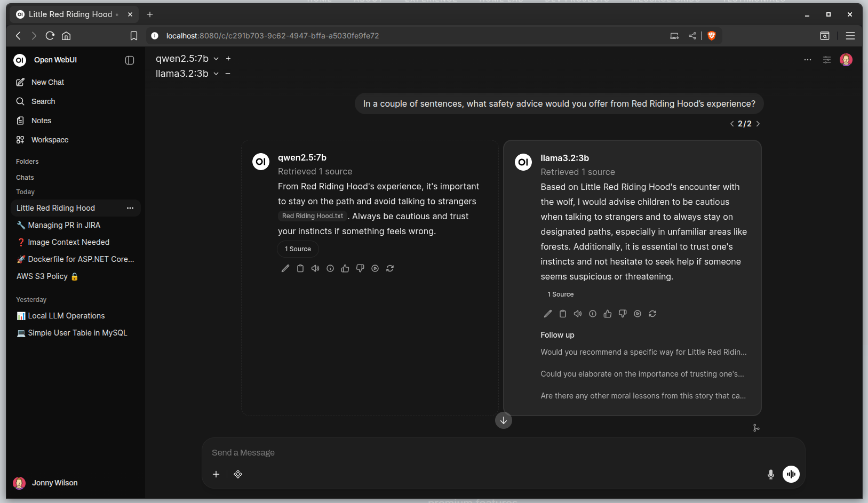The image size is (868, 503).
Task: Open Notes in the sidebar
Action: 41,121
